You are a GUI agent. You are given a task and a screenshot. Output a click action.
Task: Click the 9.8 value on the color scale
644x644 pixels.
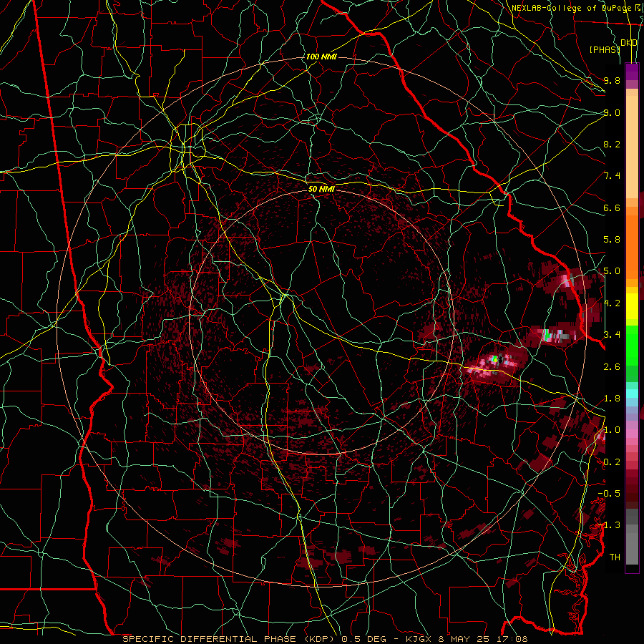(612, 80)
